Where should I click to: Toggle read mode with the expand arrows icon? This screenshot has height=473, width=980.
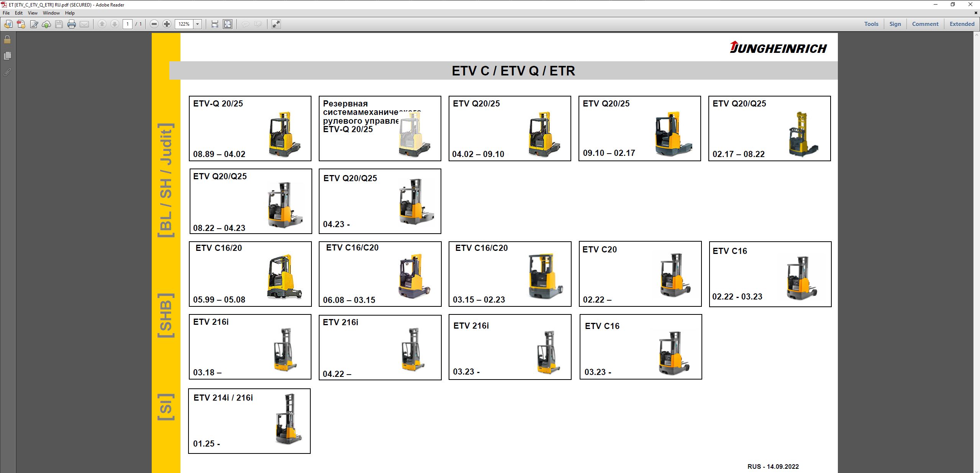276,24
